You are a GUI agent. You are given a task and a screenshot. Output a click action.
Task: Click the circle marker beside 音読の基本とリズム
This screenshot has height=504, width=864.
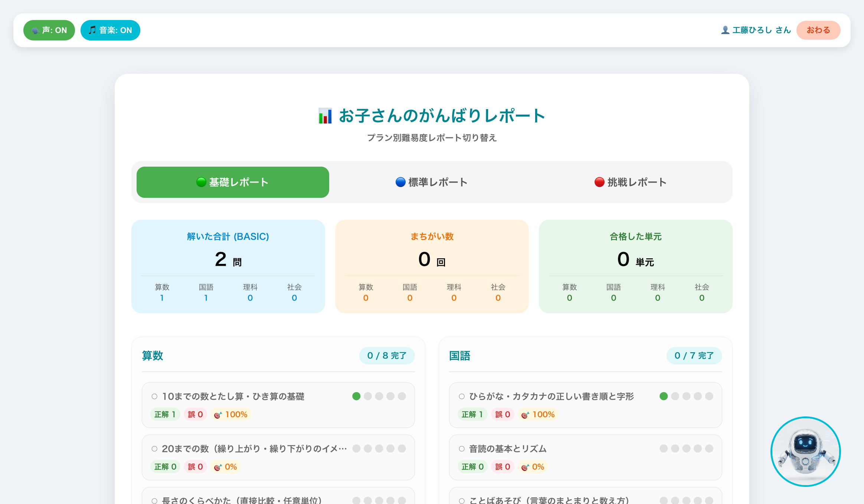pyautogui.click(x=462, y=449)
